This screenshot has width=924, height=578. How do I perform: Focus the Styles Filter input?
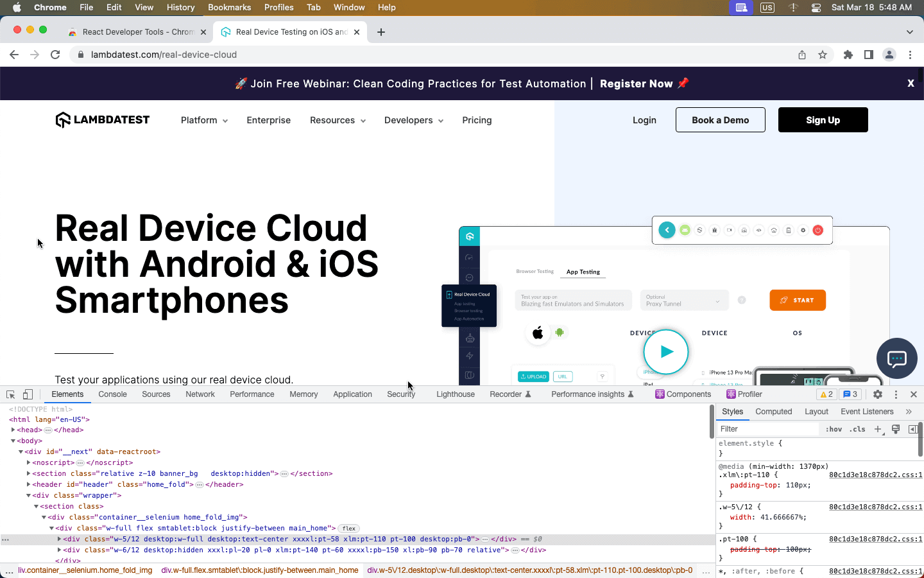tap(767, 429)
